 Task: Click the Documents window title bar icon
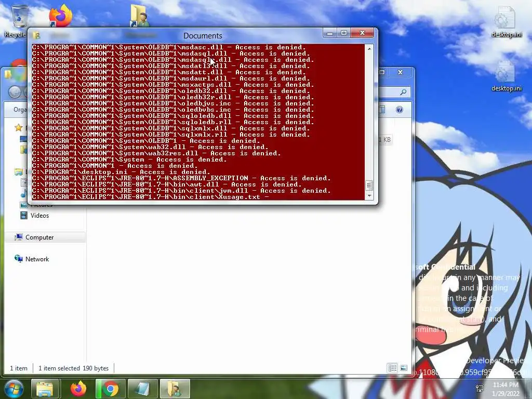(36, 35)
